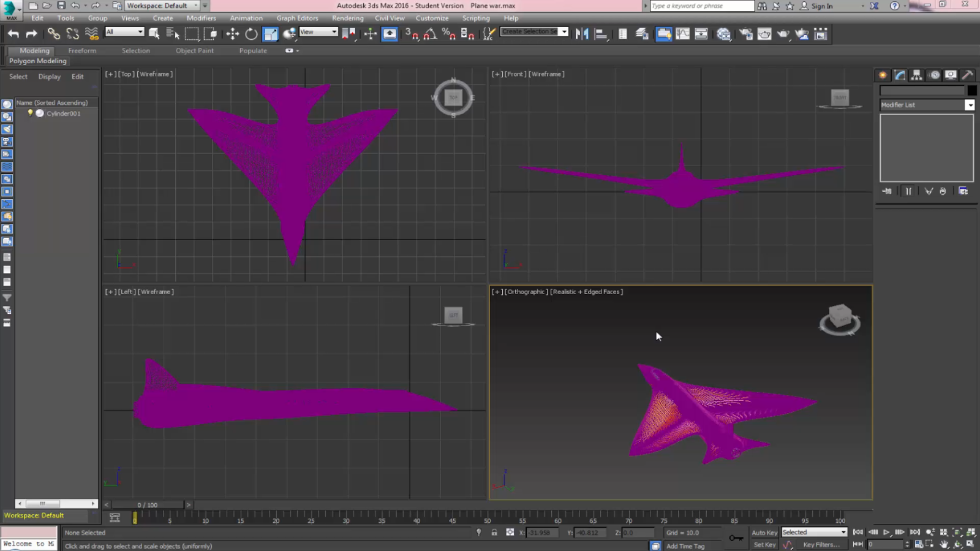Open the Display command panel
This screenshot has height=551, width=980.
tap(951, 75)
